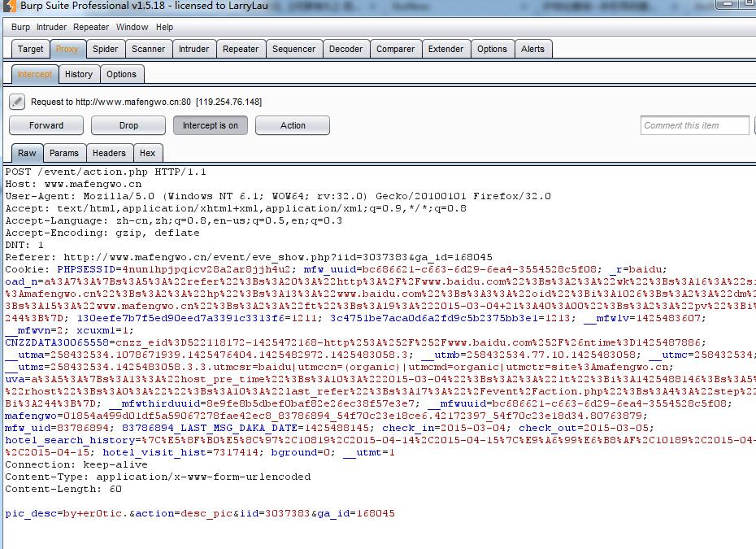Click the pic_desc request body line
The image size is (756, 549).
pyautogui.click(x=200, y=513)
